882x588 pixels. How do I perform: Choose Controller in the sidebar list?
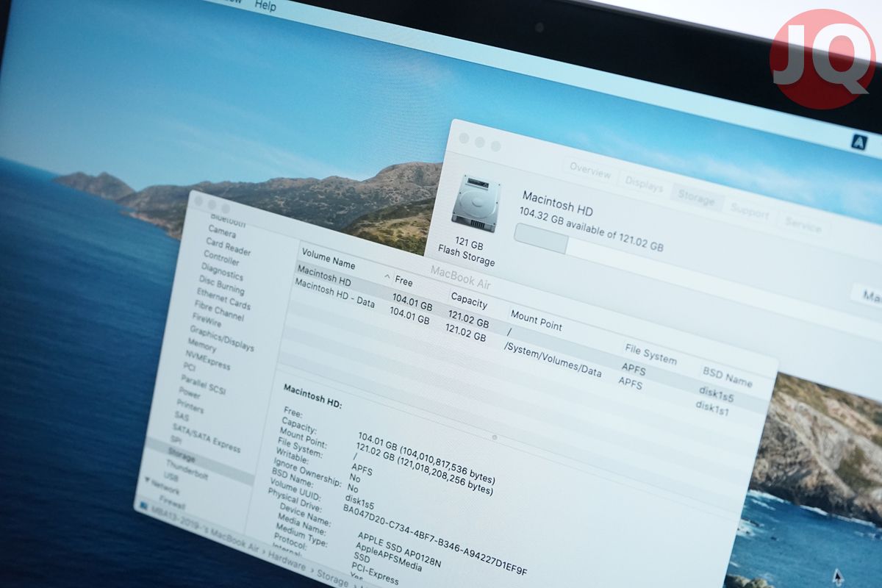pos(221,258)
